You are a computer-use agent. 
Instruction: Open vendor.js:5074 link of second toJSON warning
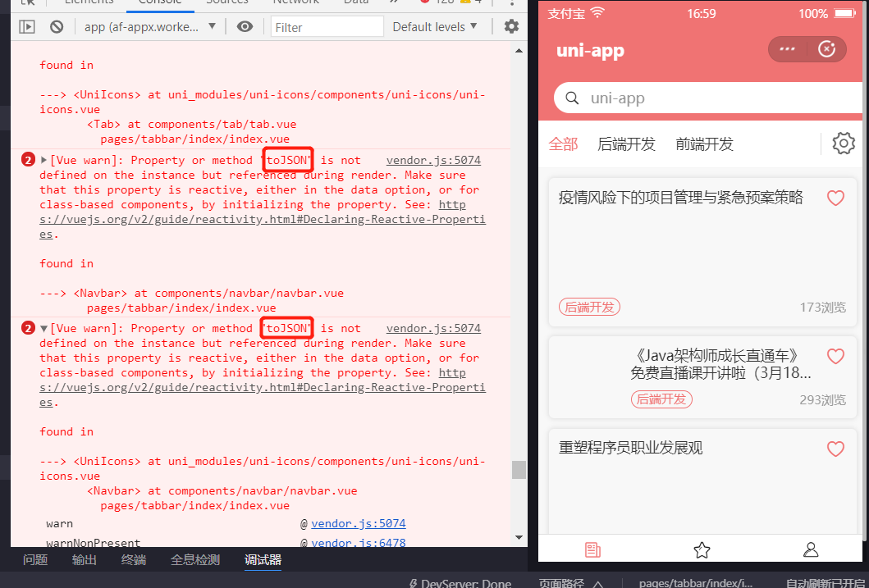pos(433,328)
